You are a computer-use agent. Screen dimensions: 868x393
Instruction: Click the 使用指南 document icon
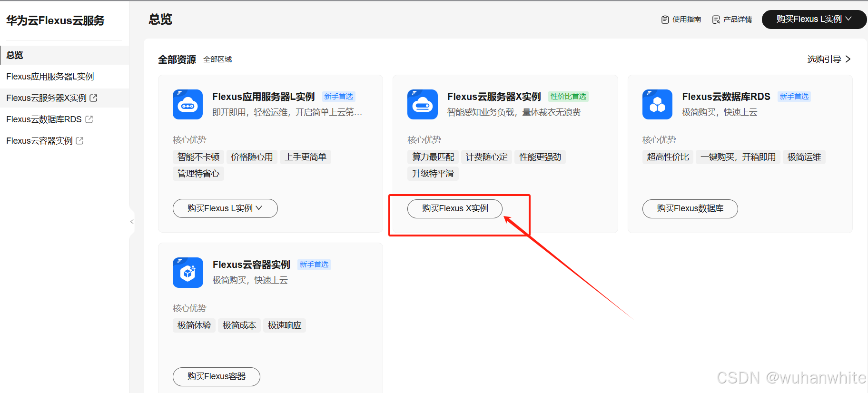pos(665,20)
